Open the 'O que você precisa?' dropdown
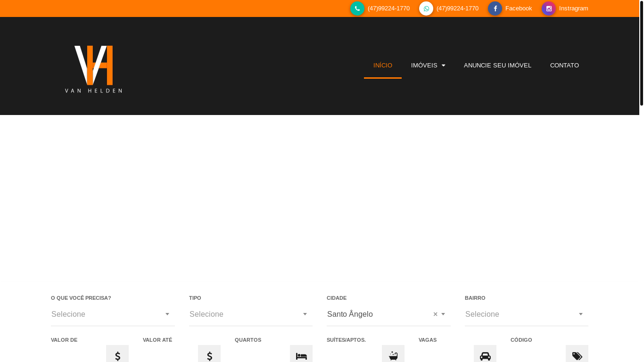 (x=113, y=314)
